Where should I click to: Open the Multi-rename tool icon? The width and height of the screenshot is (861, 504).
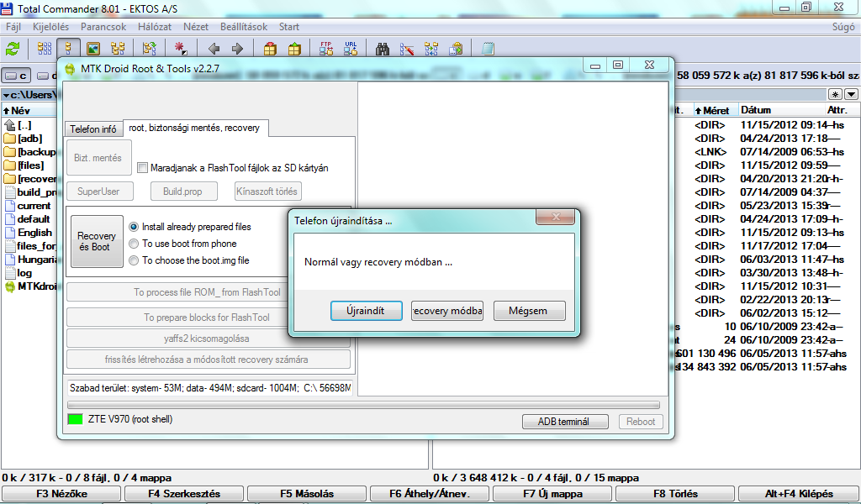407,49
